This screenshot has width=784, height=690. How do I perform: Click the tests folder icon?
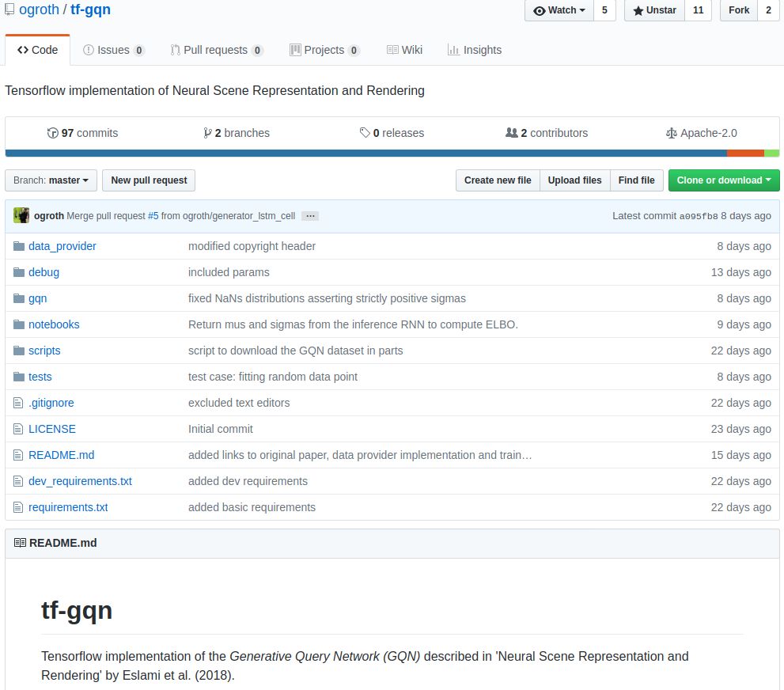[19, 377]
